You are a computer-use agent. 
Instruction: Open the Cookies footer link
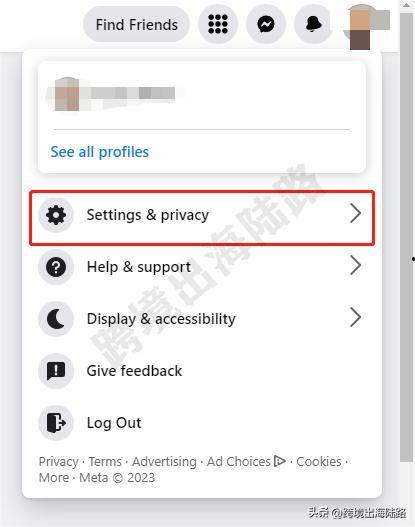tap(319, 462)
